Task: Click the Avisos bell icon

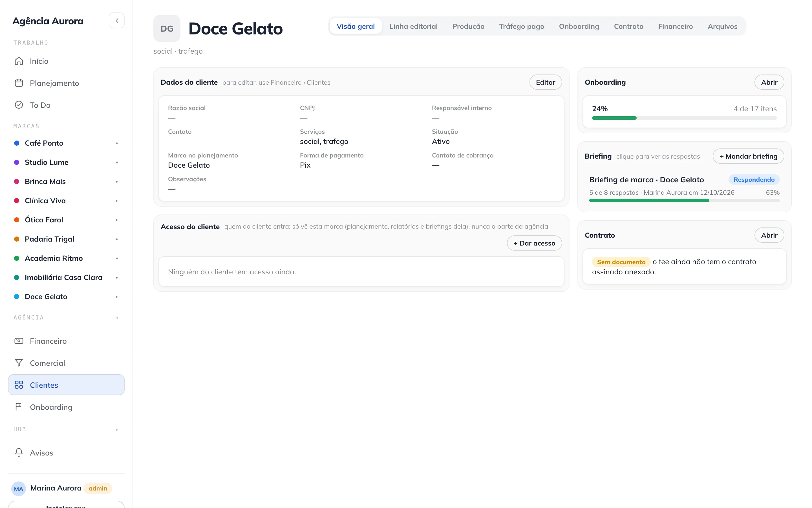Action: [x=19, y=453]
